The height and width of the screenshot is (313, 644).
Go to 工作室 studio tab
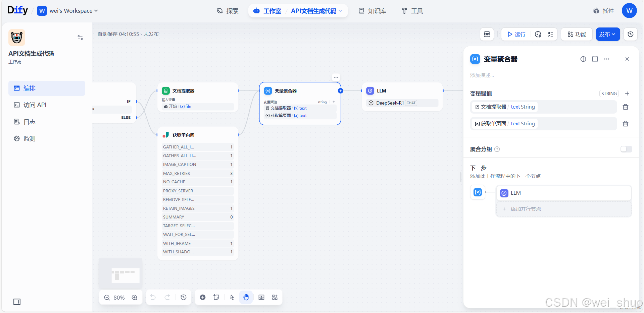pos(267,11)
